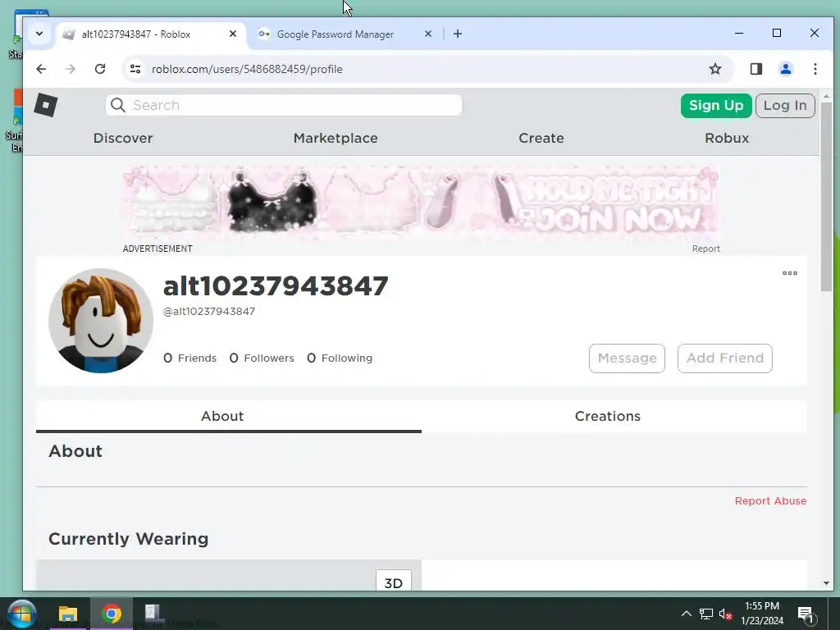The height and width of the screenshot is (630, 840).
Task: Open the Marketplace menu item
Action: click(336, 138)
